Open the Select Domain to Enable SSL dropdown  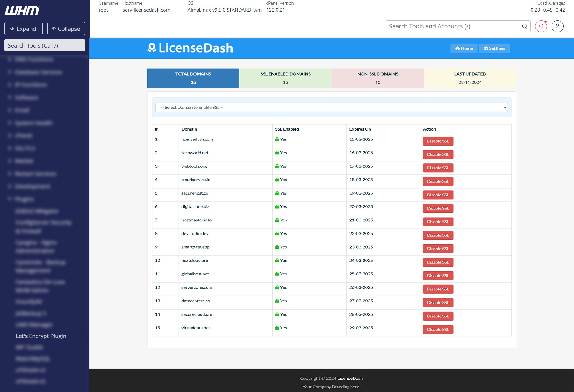point(331,108)
